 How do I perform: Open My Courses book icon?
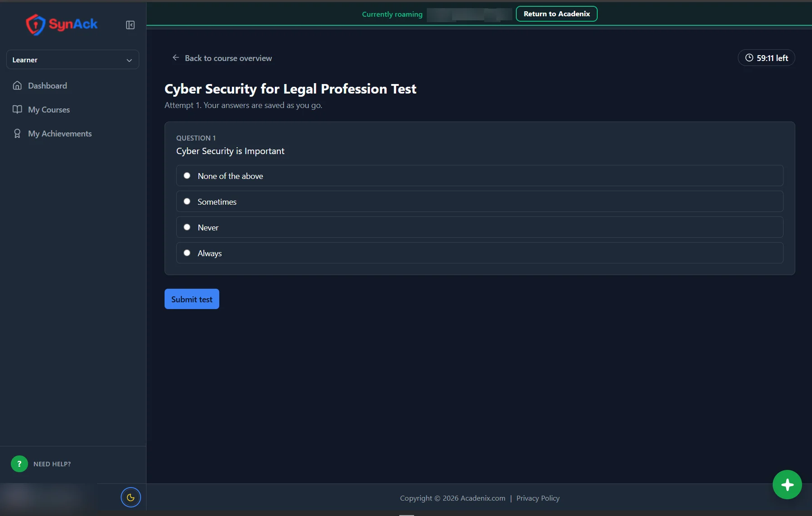[17, 109]
